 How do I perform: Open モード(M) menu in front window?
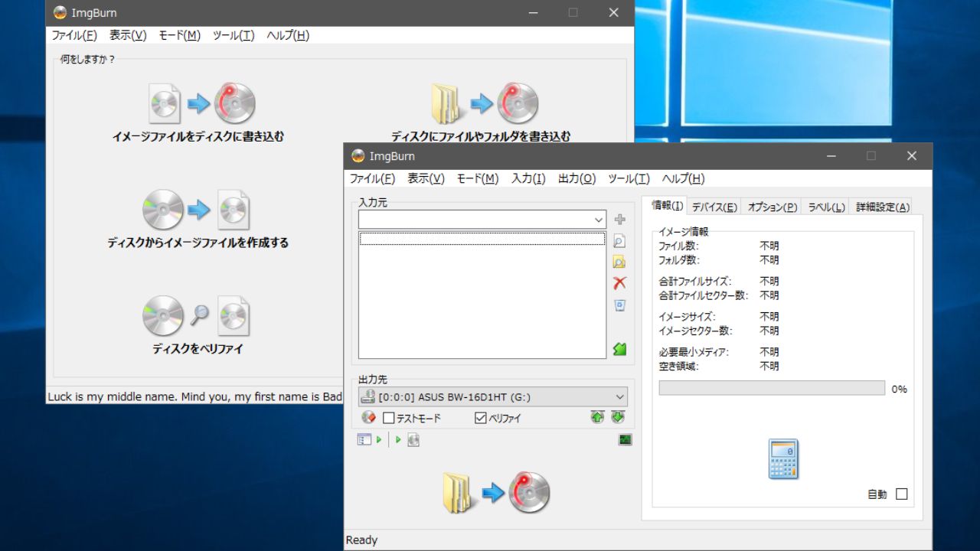point(477,178)
